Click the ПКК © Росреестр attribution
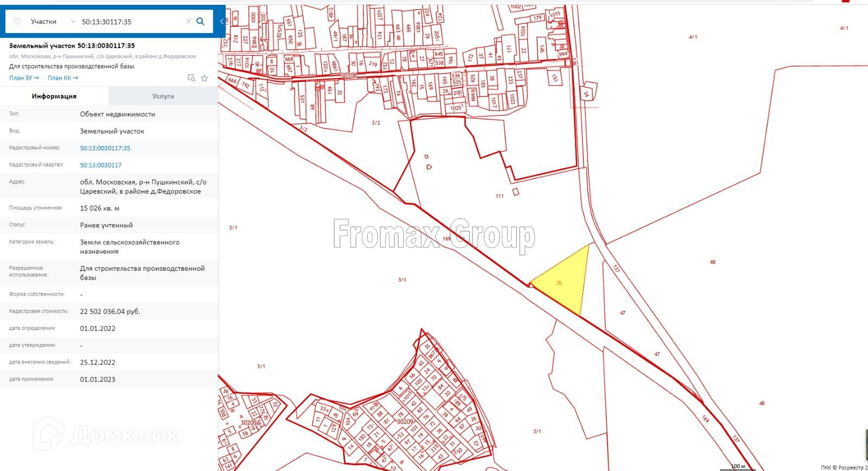The width and height of the screenshot is (868, 471). (844, 468)
